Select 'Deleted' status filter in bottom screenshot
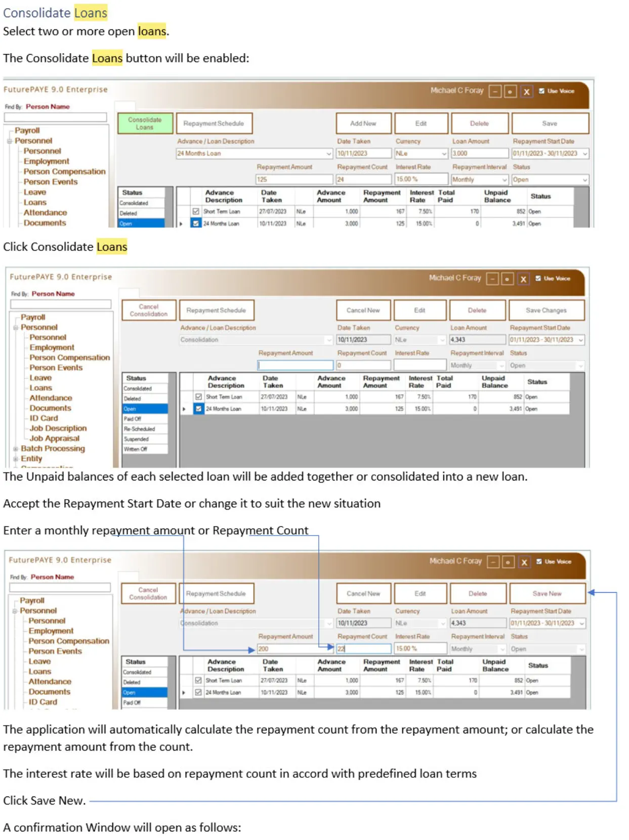 coord(145,682)
